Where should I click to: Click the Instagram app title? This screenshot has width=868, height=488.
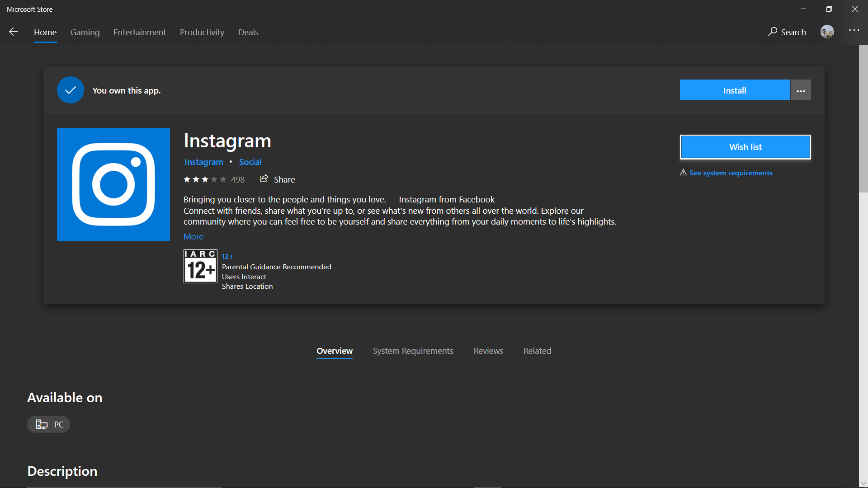coord(227,141)
